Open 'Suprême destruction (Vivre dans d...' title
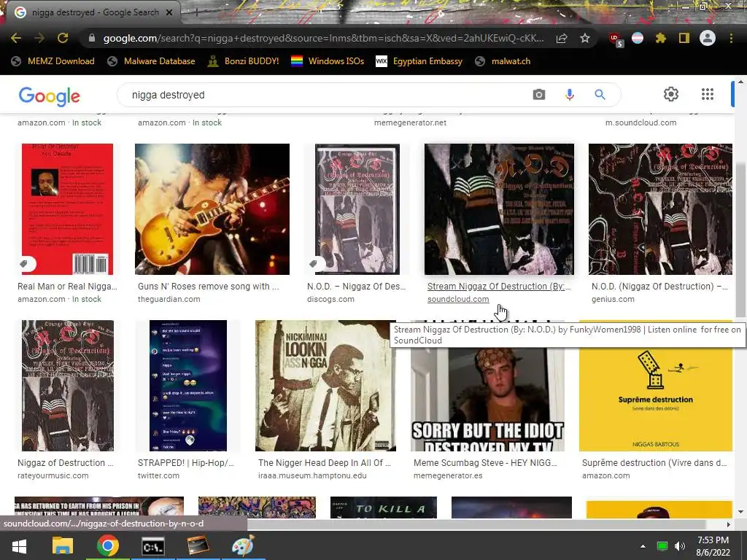 [x=654, y=463]
